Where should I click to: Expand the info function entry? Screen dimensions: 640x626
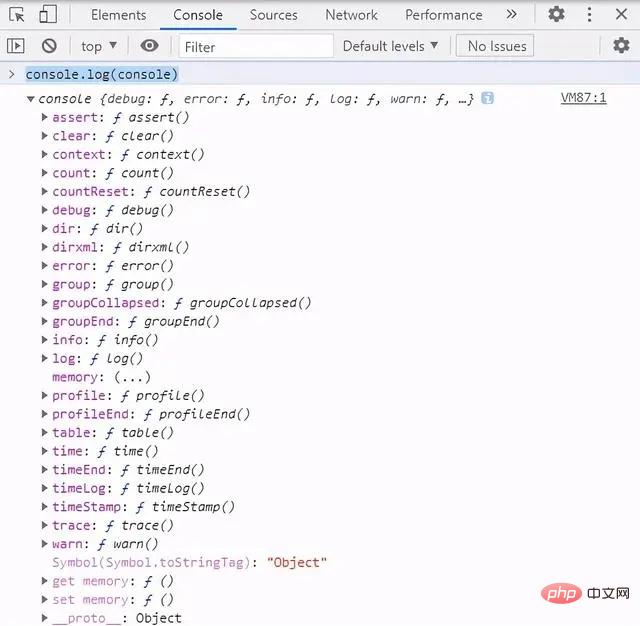[44, 340]
